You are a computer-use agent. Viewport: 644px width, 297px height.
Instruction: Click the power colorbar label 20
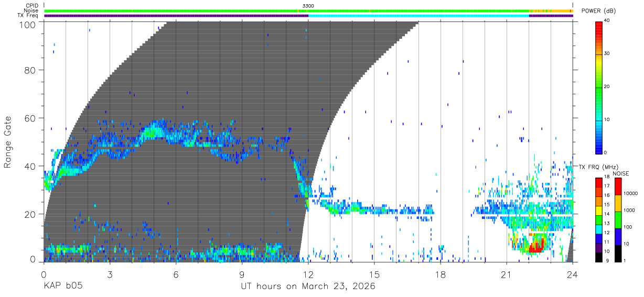coord(608,87)
